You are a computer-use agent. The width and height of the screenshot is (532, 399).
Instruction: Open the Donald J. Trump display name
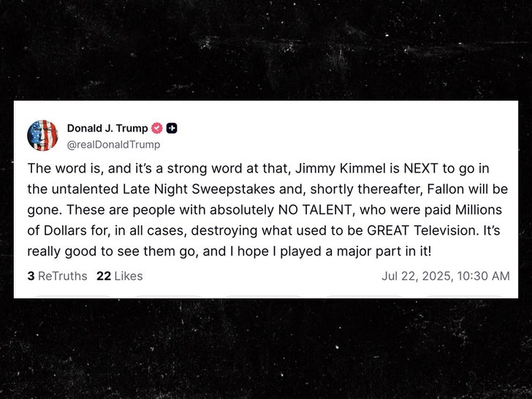107,129
